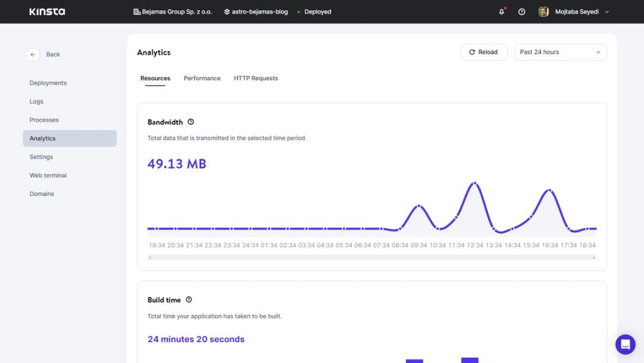This screenshot has height=363, width=644.
Task: Expand the account menu chevron
Action: coord(607,11)
